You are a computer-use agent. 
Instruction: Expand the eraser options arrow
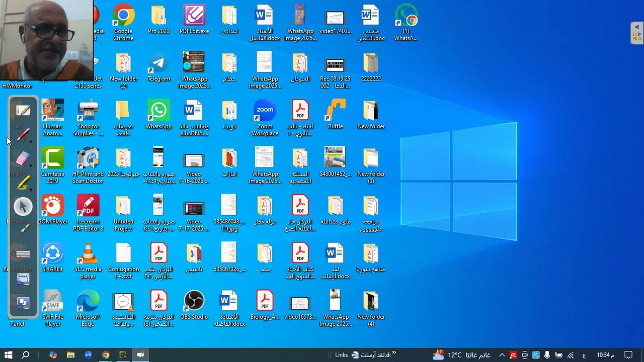(31, 165)
